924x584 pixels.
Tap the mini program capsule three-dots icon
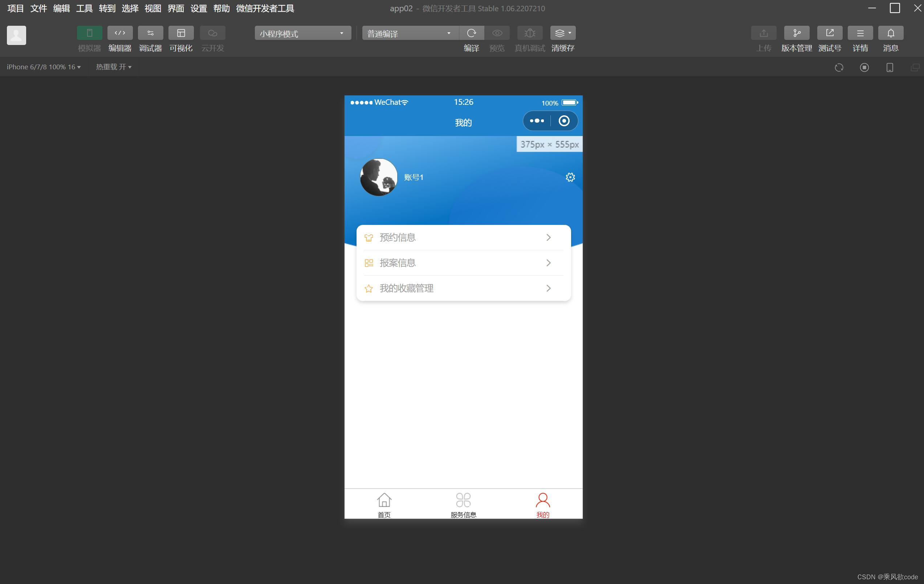(x=537, y=121)
